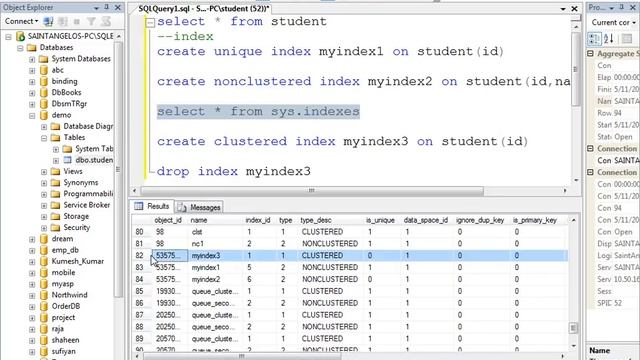640x360 pixels.
Task: Select the Storage folder icon
Action: pos(56,216)
